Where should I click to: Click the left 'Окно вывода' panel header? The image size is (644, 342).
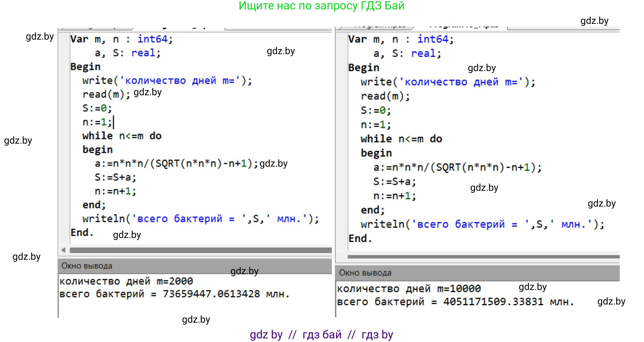click(87, 266)
